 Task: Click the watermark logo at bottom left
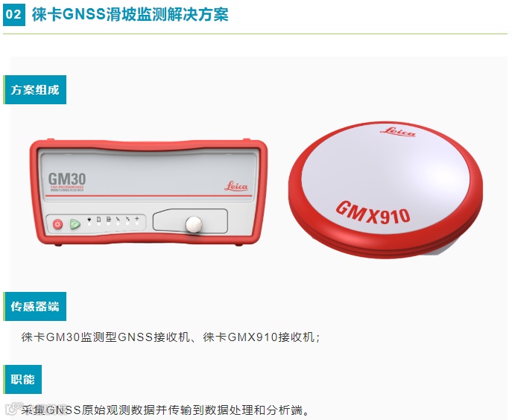(x=11, y=410)
